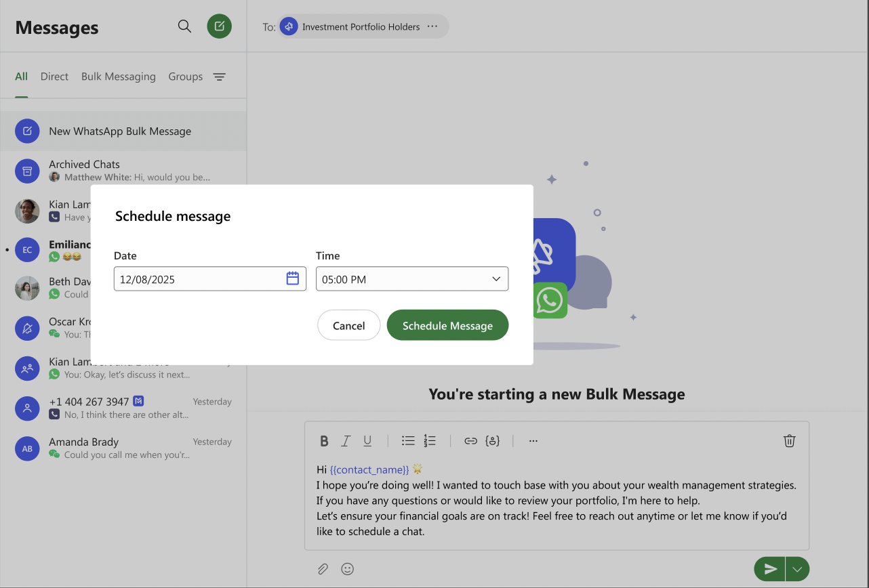Start a new message with the compose icon
Viewport: 869px width, 588px height.
pos(219,26)
